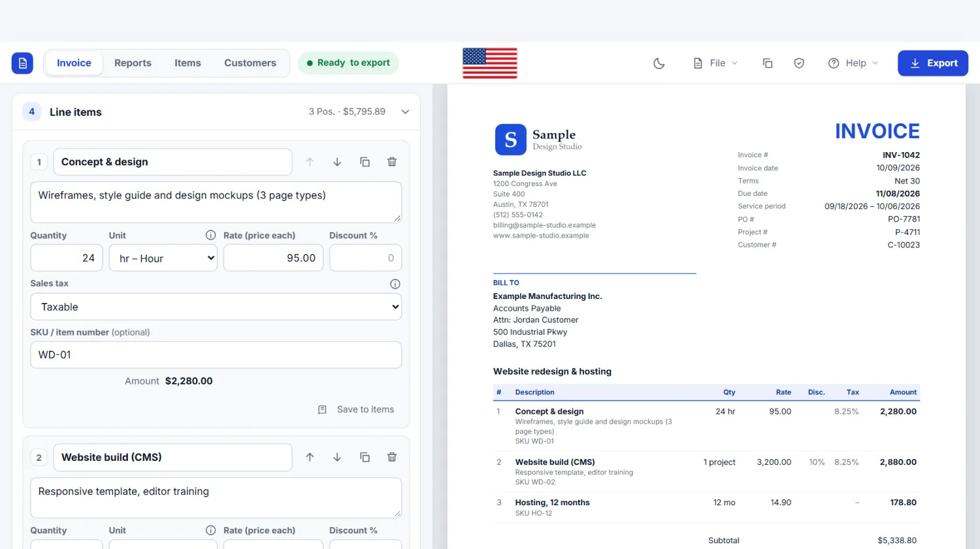Switch to the Invoice tab
The width and height of the screenshot is (980, 549).
point(74,63)
